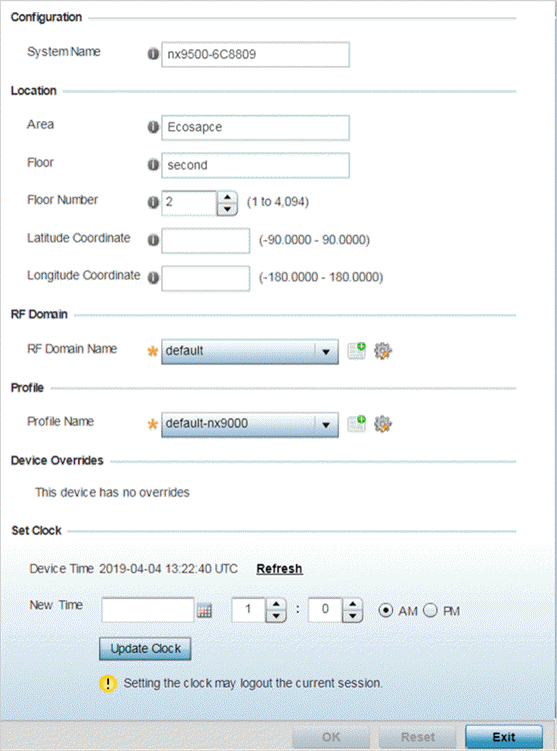Edit the selected RF Domain gear icon

point(383,351)
